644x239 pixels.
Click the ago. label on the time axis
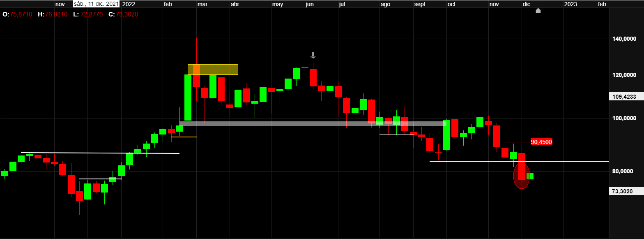pos(386,4)
